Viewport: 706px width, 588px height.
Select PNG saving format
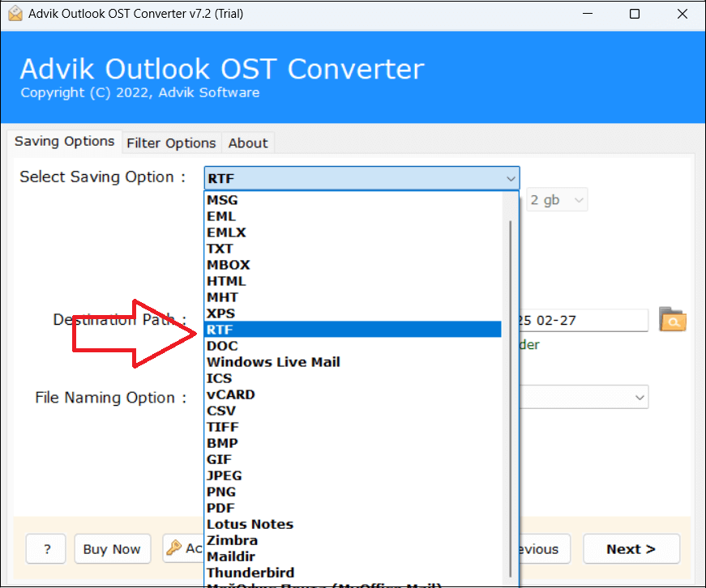[353, 492]
